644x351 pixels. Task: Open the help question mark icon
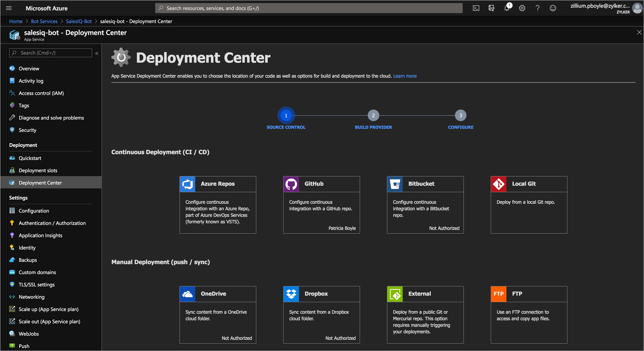538,8
